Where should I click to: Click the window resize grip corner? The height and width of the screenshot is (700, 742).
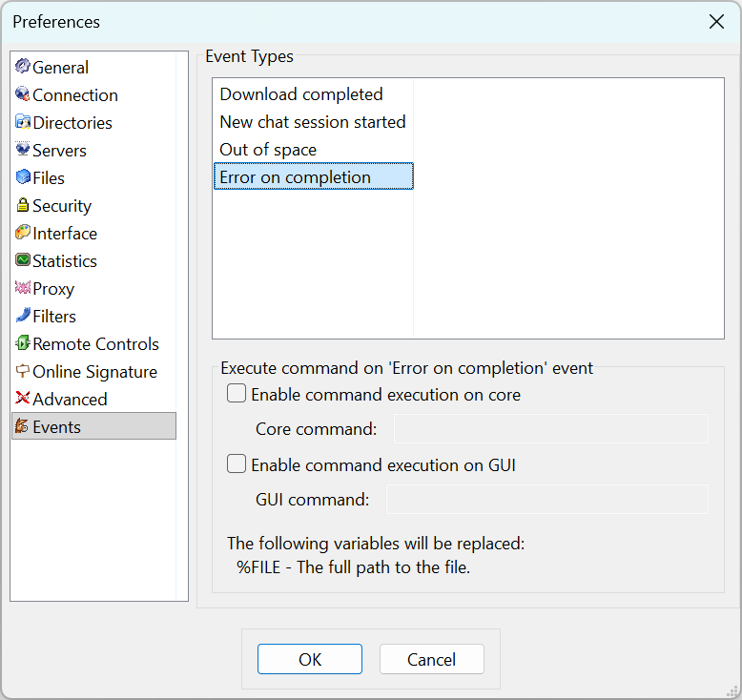click(x=732, y=691)
